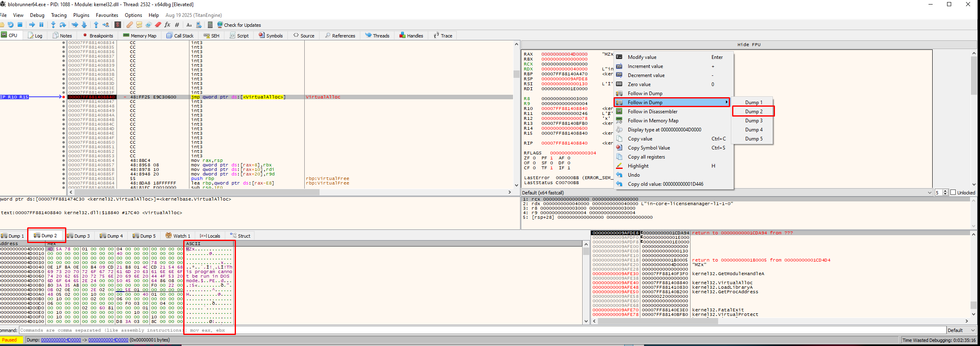Viewport: 980px width, 346px height.
Task: Open the Functions fx toolbar icon
Action: click(167, 25)
